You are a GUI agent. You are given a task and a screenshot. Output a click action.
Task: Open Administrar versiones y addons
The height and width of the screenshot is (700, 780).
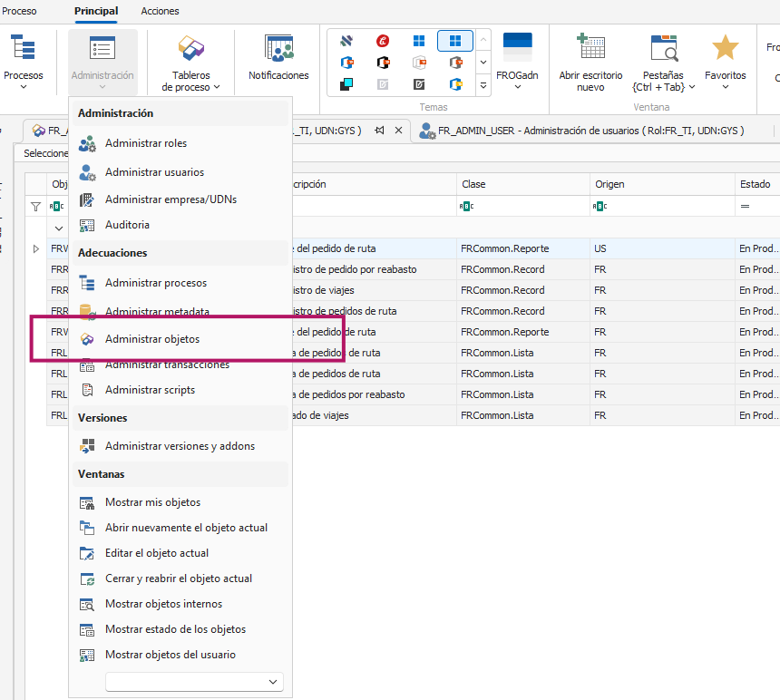tap(180, 446)
